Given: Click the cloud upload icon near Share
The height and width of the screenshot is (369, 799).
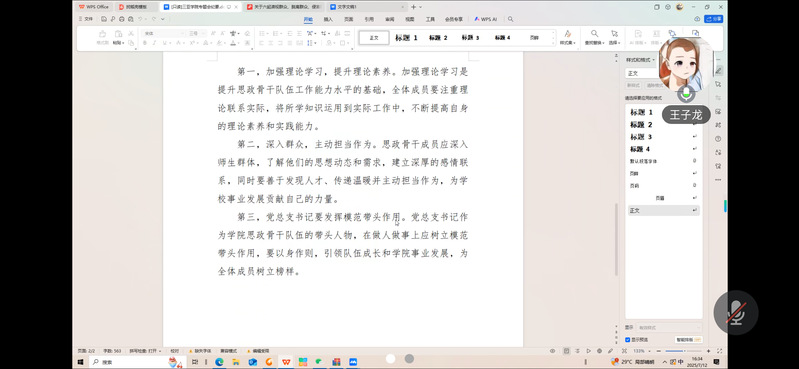Looking at the screenshot, I should point(697,19).
